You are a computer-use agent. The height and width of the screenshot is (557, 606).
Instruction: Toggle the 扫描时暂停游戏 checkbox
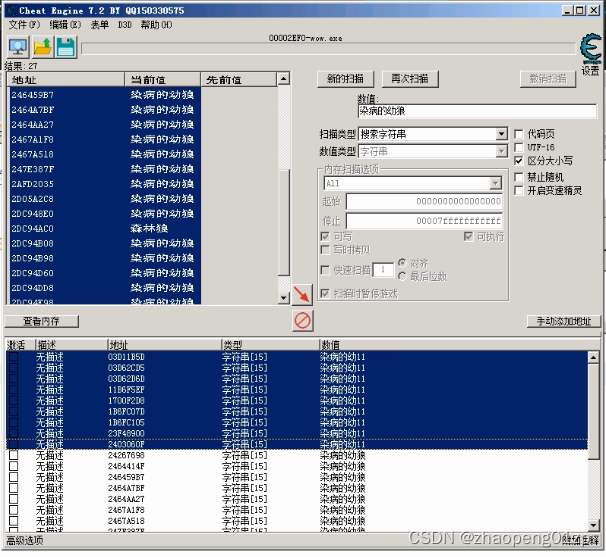(325, 293)
